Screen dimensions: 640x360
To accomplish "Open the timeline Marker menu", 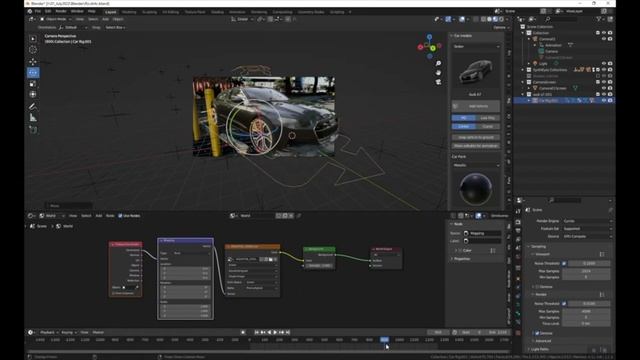I will coord(98,332).
